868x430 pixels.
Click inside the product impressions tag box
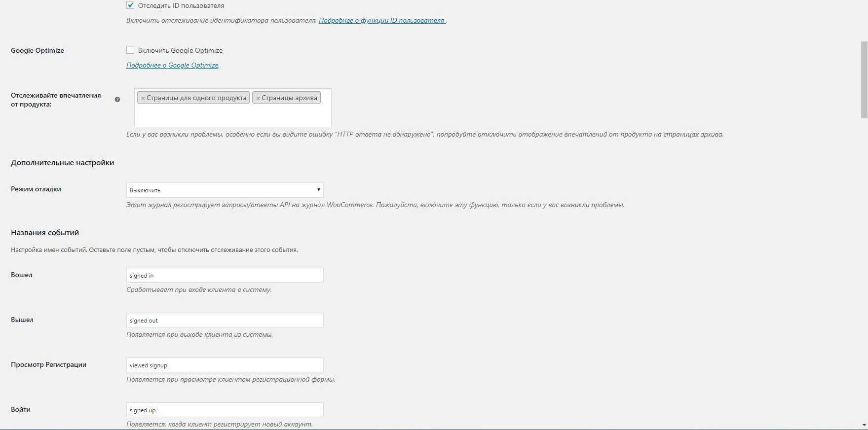click(x=232, y=115)
